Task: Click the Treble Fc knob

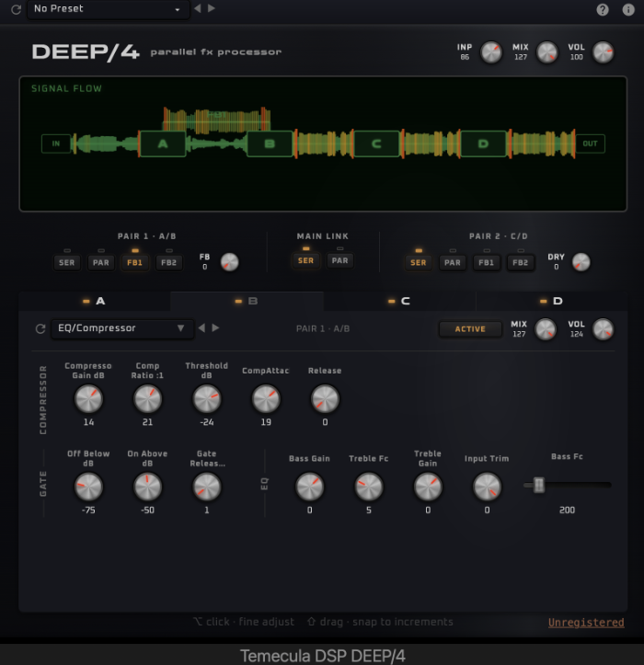Action: (369, 487)
